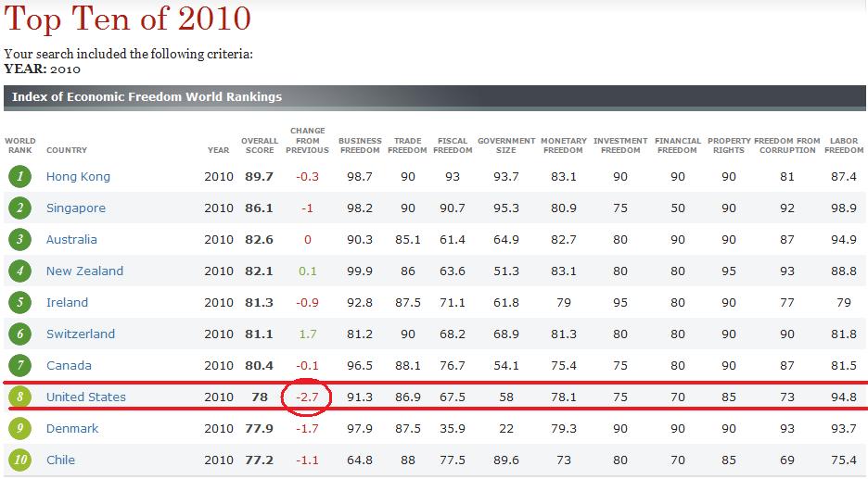Click the YEAR: 2010 search criteria text
The image size is (868, 479).
coord(42,69)
